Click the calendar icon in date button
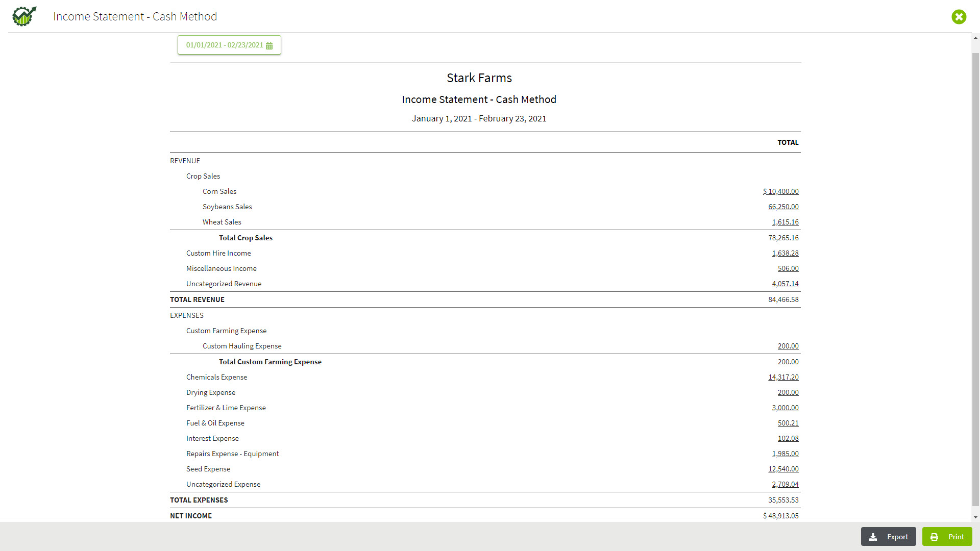 point(269,45)
